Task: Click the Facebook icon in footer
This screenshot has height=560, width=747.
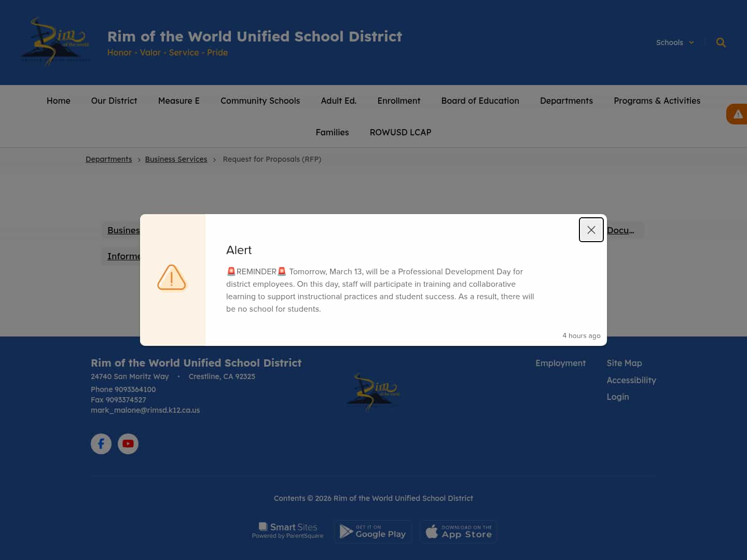Action: point(101,444)
